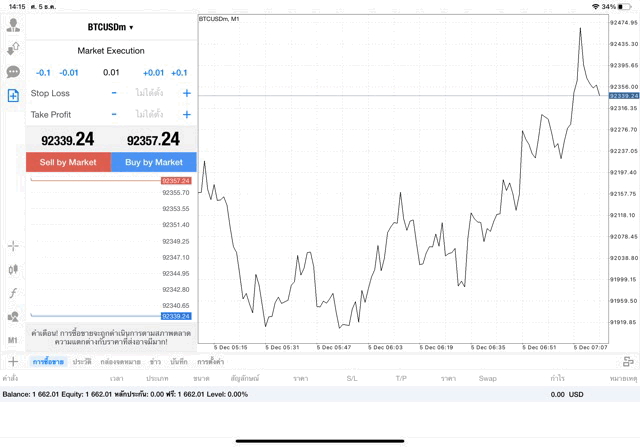Image resolution: width=640 pixels, height=447 pixels.
Task: Increase Stop Loss with plus
Action: tap(187, 93)
